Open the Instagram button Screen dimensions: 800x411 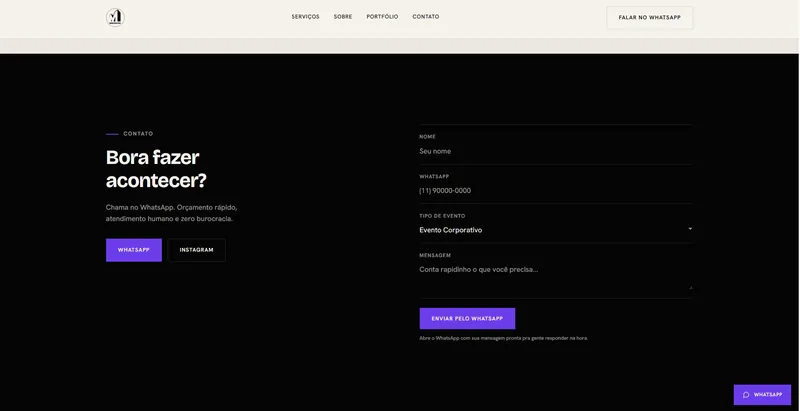[196, 250]
